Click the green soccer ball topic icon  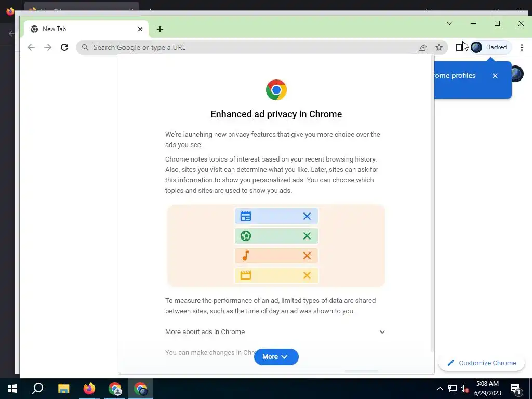tap(246, 236)
